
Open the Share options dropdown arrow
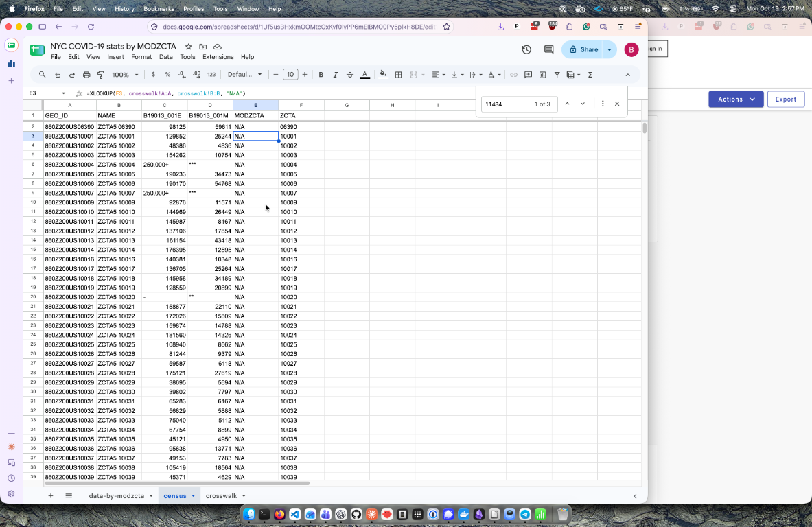(610, 49)
